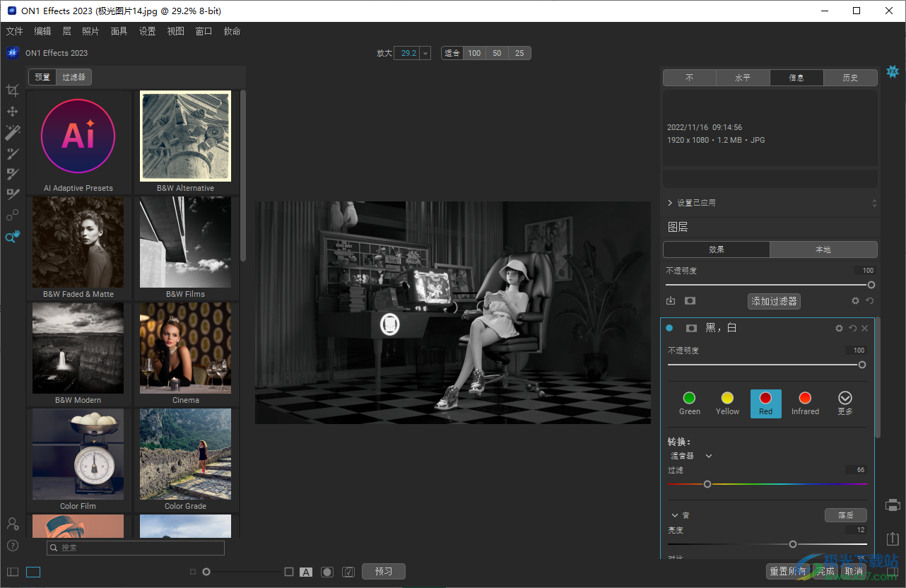Choose the Yellow color filter
The height and width of the screenshot is (588, 906).
click(727, 404)
